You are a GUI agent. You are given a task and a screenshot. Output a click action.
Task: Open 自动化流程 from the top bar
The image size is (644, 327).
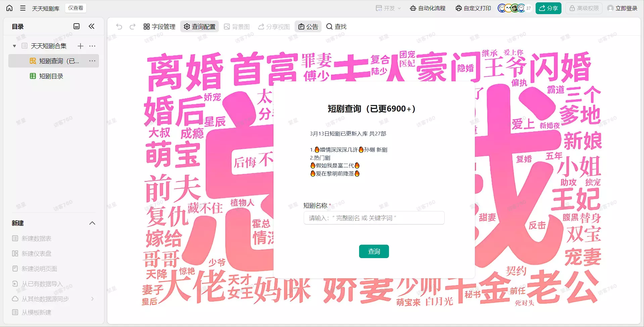tap(428, 8)
